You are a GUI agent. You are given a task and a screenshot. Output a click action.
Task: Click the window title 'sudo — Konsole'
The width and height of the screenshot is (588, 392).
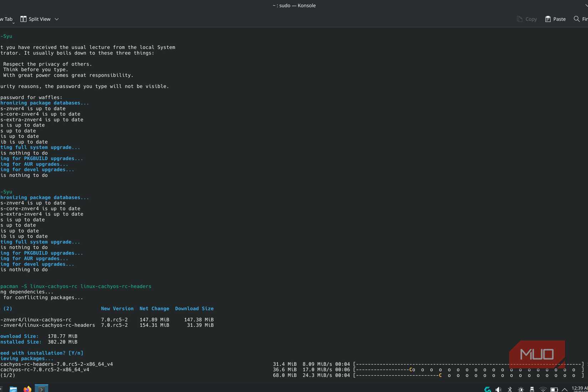click(294, 5)
